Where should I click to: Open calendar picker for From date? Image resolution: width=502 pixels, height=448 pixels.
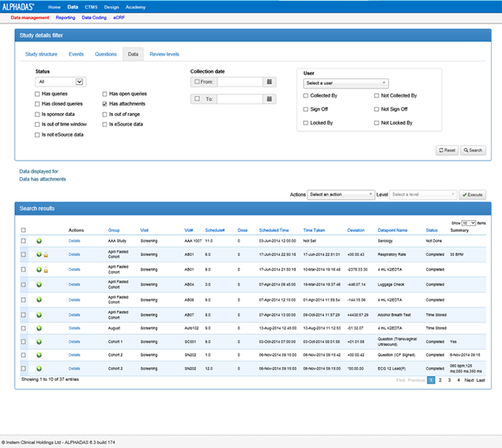(x=269, y=82)
